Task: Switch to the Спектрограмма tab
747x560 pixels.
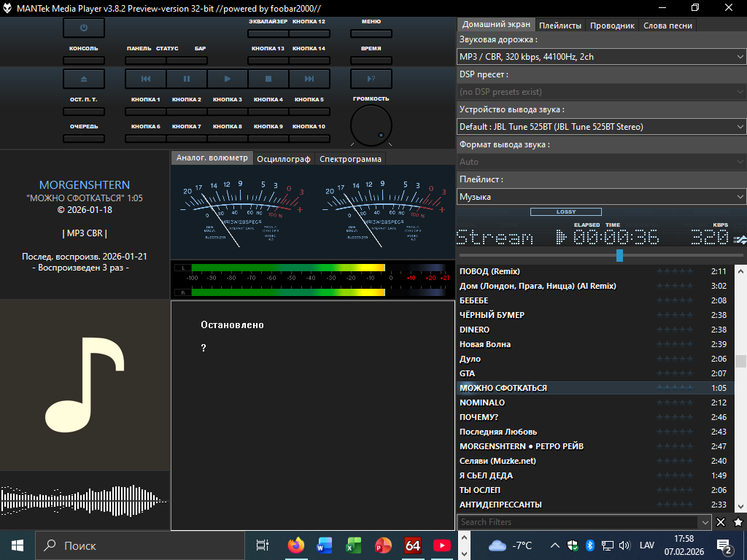Action: coord(350,159)
